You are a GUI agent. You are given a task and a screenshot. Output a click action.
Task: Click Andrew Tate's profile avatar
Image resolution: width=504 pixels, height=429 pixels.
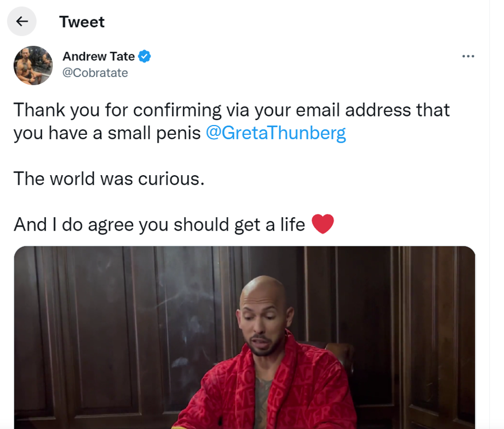coord(33,65)
